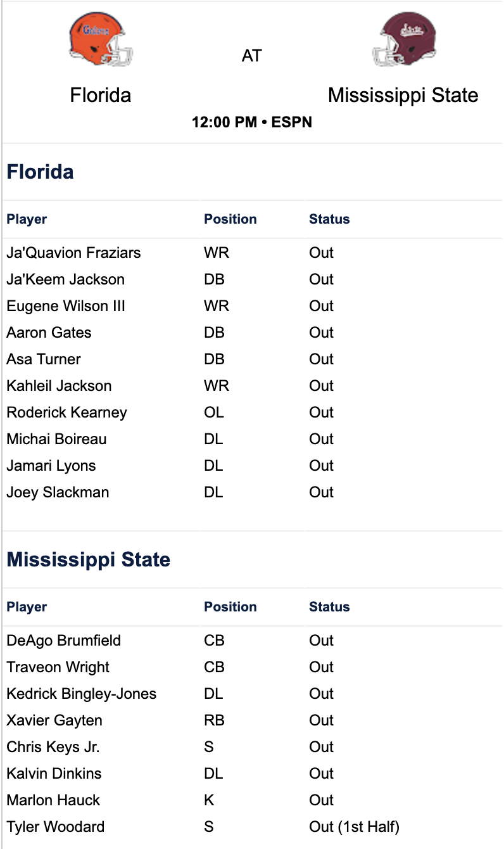Select the DeAgo Brumfield player name

click(63, 641)
